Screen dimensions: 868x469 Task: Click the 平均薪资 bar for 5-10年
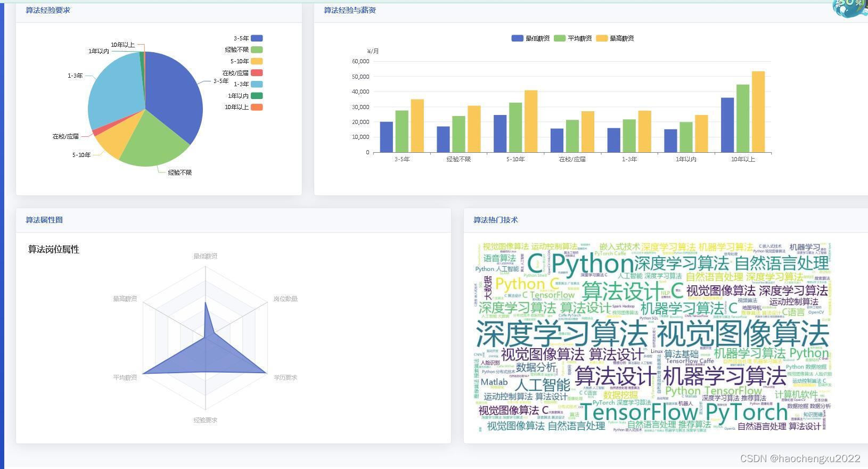point(515,128)
